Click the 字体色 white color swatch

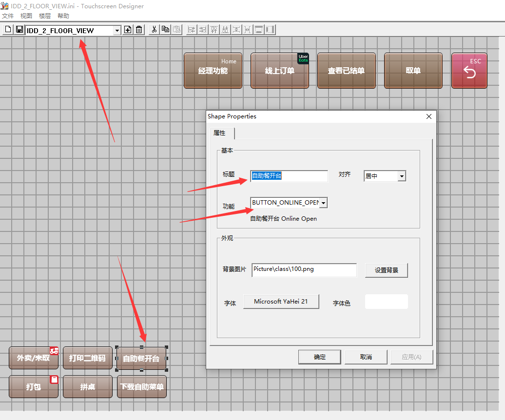click(x=387, y=302)
